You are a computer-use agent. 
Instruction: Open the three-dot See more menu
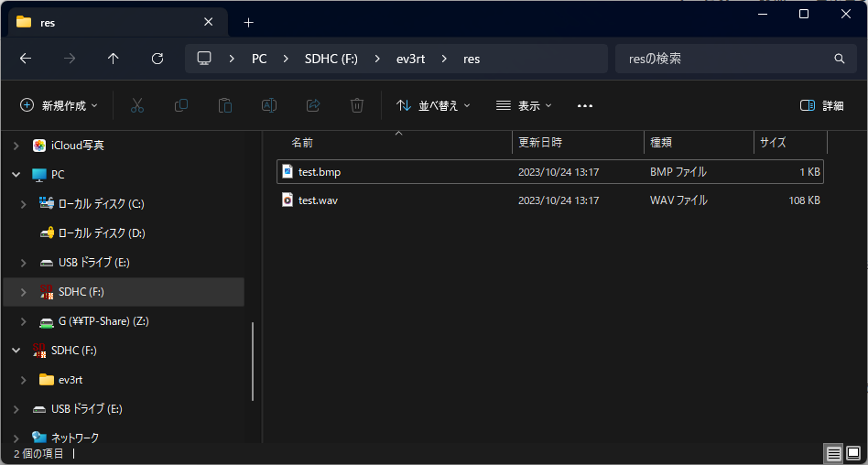(x=585, y=106)
